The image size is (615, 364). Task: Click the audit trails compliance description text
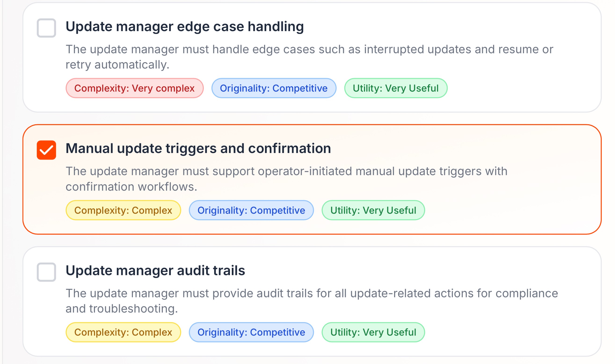tap(311, 300)
